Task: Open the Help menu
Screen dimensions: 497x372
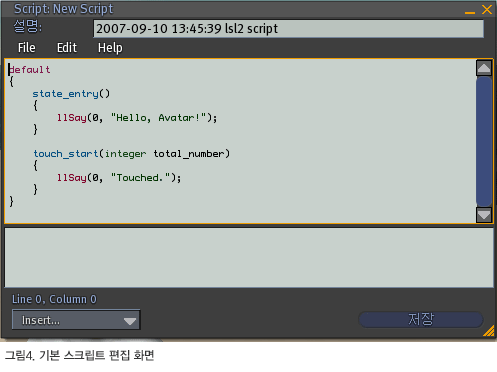Action: click(x=110, y=48)
